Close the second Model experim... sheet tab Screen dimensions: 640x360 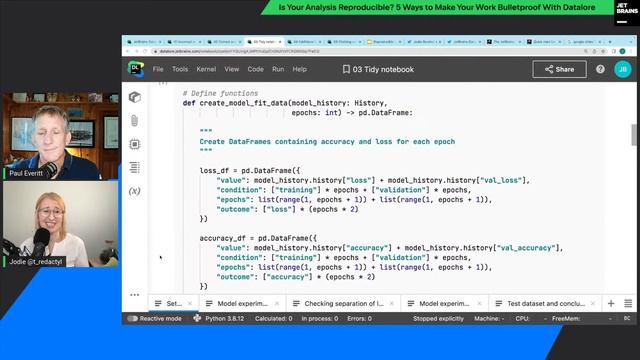(480, 304)
